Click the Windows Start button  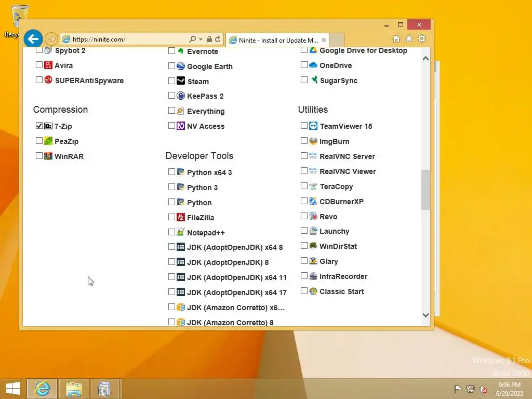point(13,389)
